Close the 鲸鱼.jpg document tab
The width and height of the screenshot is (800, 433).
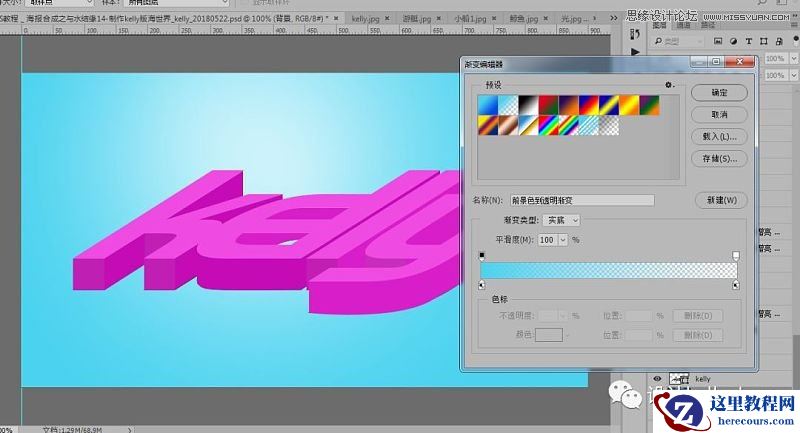point(545,18)
